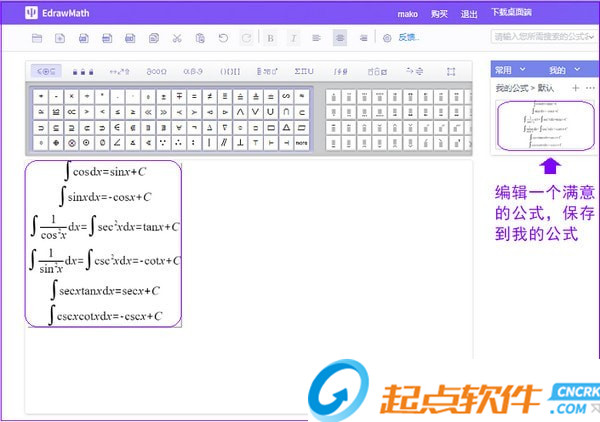Click the formula search input field

point(543,37)
